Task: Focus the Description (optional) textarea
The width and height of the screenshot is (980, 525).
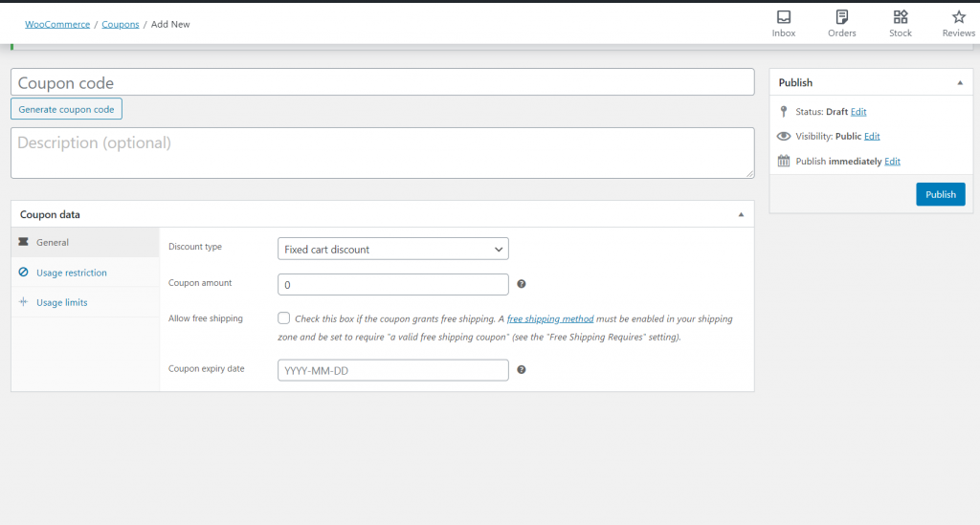Action: pos(383,153)
